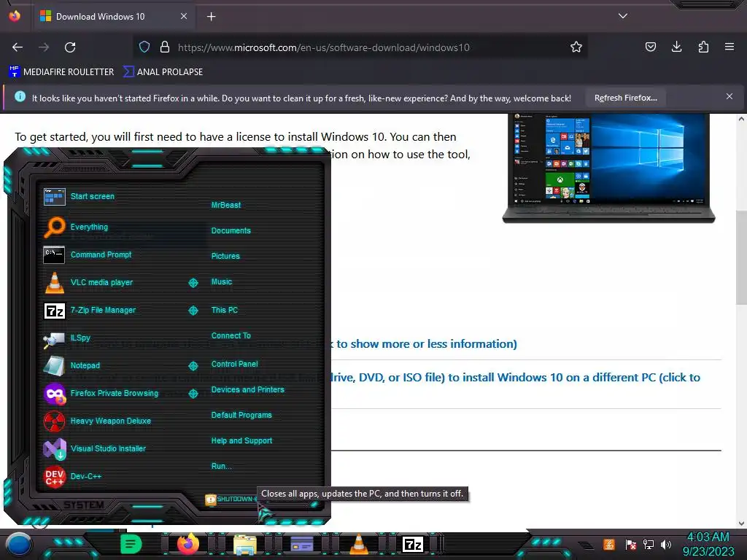Expand 7-Zip File Manager jump list arrow

coord(193,311)
